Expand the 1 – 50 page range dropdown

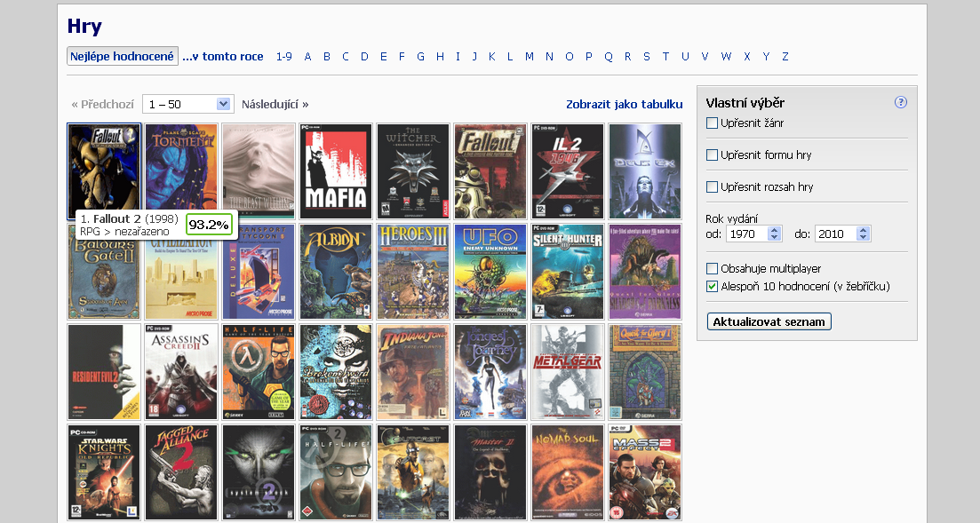click(188, 105)
